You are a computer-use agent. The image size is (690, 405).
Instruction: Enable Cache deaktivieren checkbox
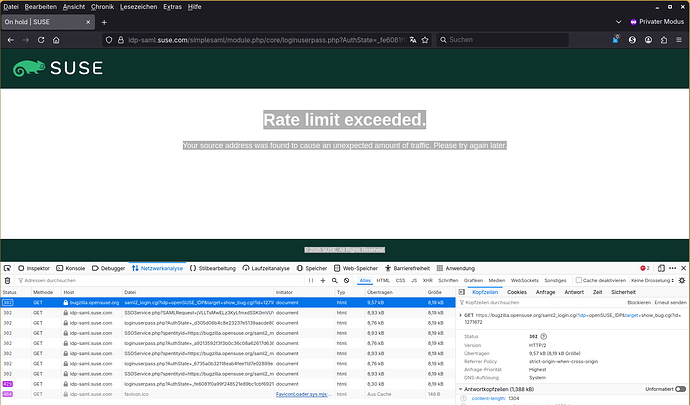click(579, 280)
